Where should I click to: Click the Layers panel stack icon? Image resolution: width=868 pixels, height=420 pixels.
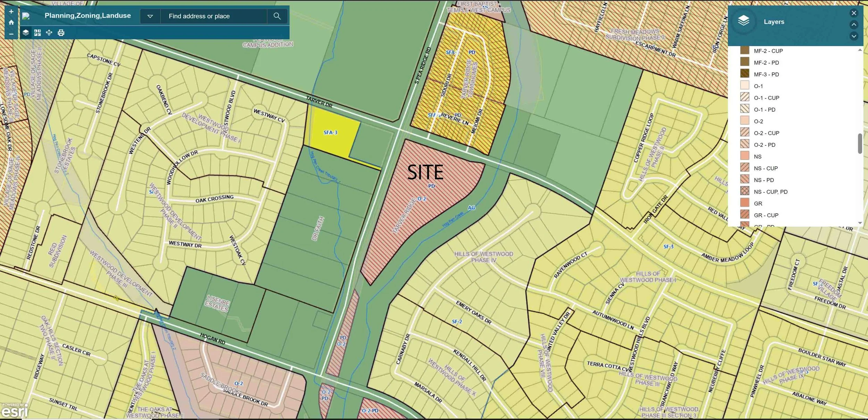coord(743,22)
